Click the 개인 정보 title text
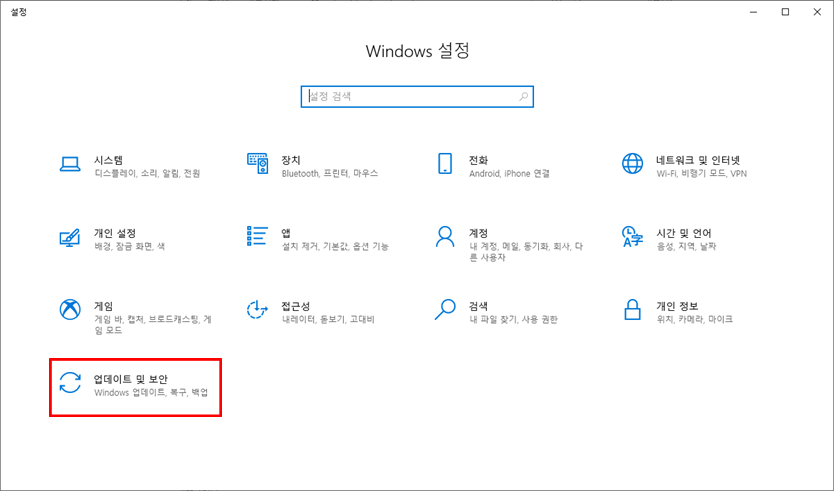The image size is (834, 491). [x=677, y=306]
